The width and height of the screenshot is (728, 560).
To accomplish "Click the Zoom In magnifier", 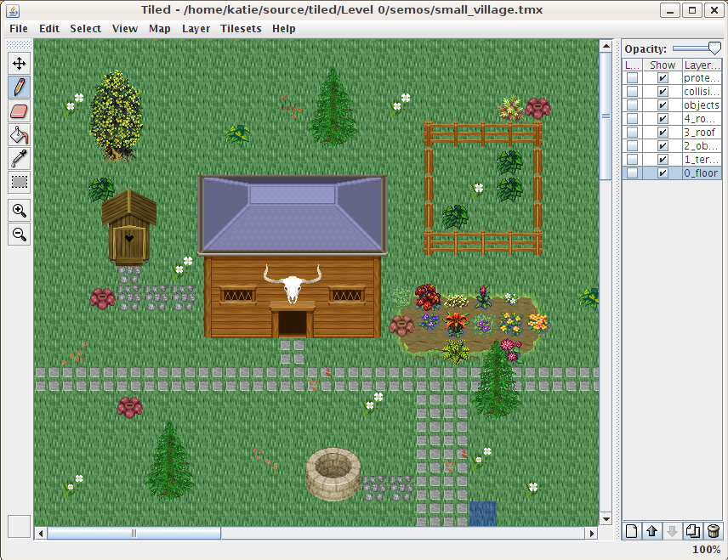I will (19, 211).
